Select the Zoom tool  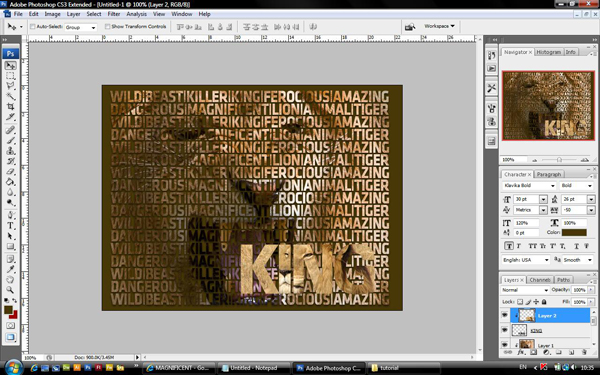tap(10, 290)
